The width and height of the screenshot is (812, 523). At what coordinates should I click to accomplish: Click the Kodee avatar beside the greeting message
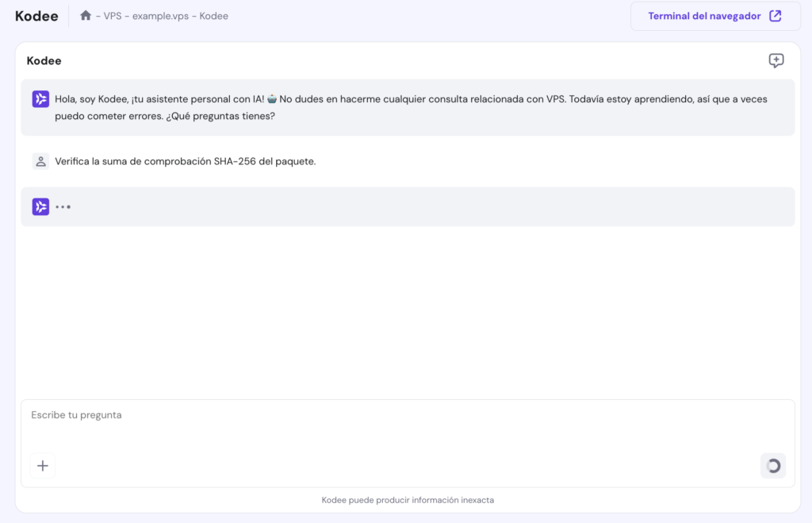[x=40, y=99]
